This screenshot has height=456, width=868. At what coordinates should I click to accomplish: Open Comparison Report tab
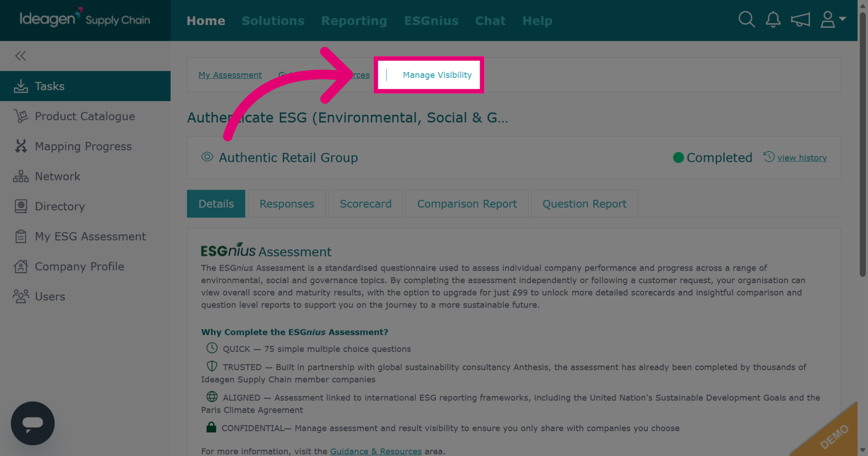point(467,204)
